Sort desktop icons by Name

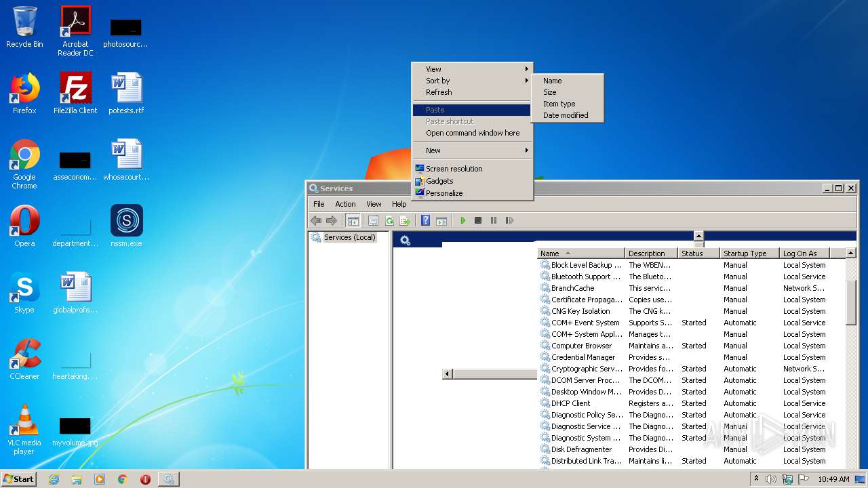pyautogui.click(x=568, y=81)
